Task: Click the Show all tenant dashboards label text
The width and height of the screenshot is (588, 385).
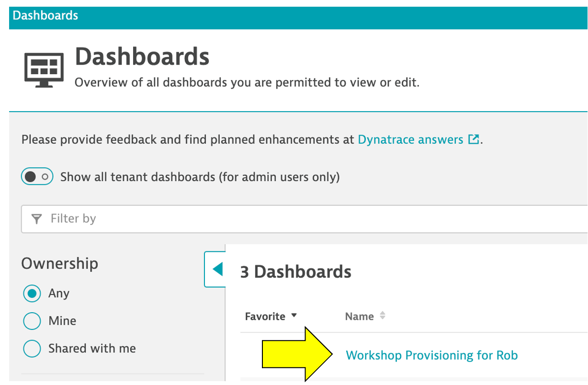Action: (200, 177)
